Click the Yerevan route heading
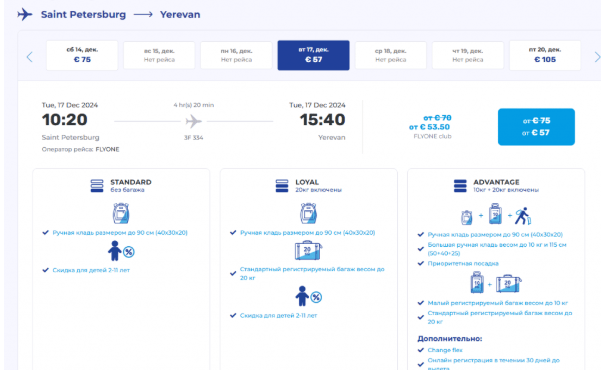 click(x=180, y=15)
